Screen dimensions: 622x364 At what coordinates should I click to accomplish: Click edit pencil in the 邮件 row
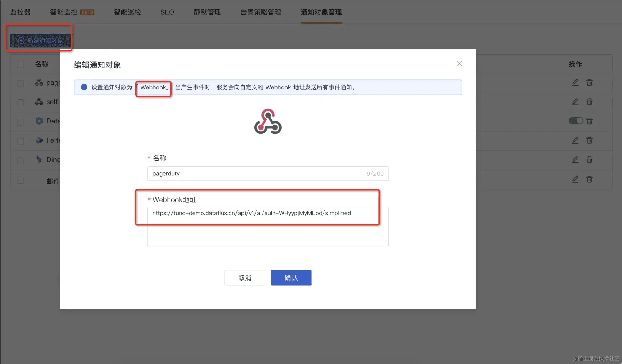pos(575,179)
